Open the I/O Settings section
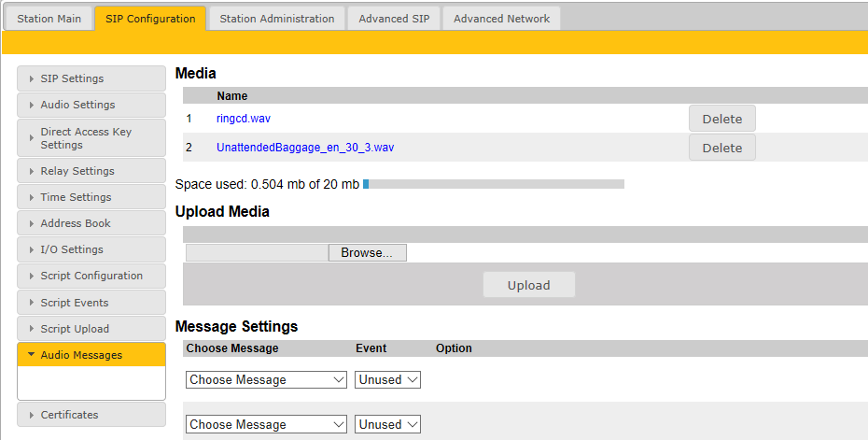Screen dimensions: 868x440 click(x=91, y=249)
